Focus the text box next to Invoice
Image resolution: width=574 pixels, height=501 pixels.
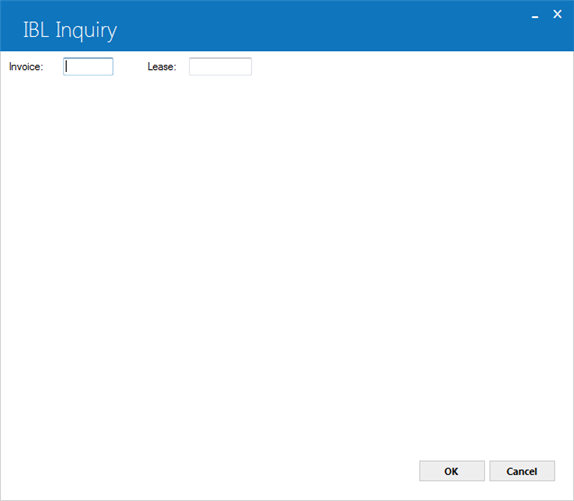click(x=88, y=67)
